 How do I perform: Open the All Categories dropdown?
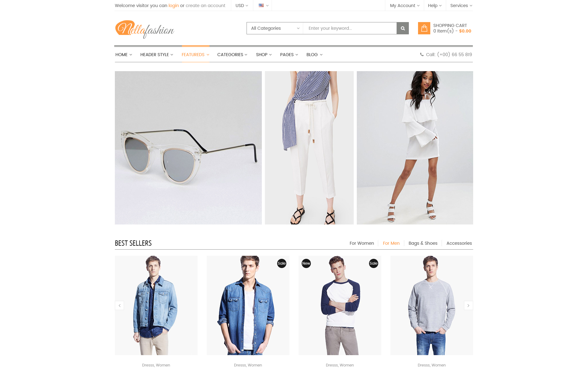point(275,28)
